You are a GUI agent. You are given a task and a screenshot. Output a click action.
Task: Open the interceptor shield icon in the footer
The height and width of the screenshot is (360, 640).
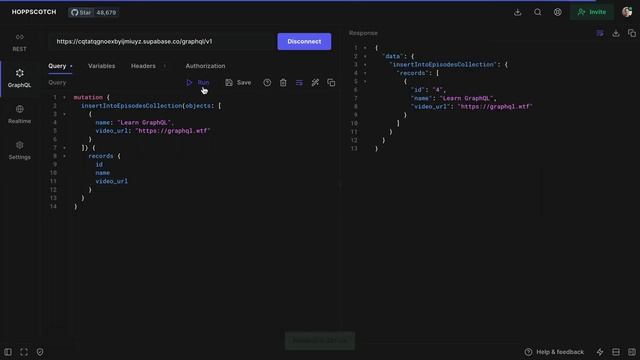[x=40, y=352]
